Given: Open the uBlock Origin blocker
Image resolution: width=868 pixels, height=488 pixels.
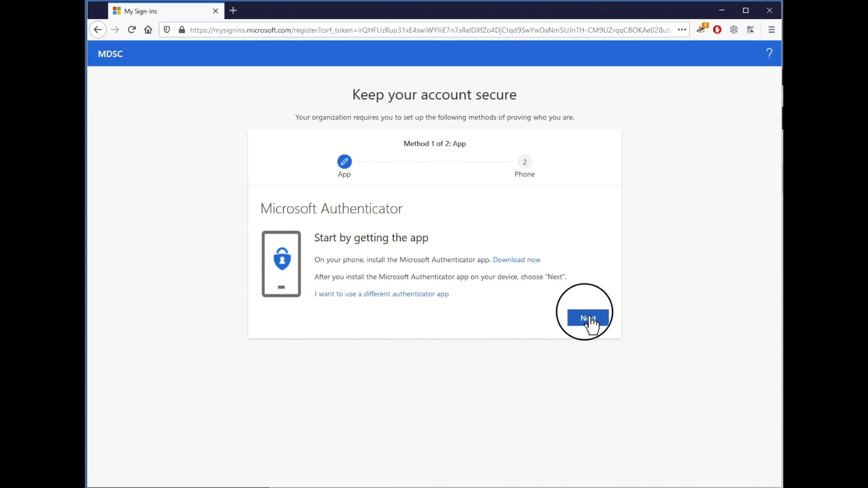Looking at the screenshot, I should (x=718, y=29).
